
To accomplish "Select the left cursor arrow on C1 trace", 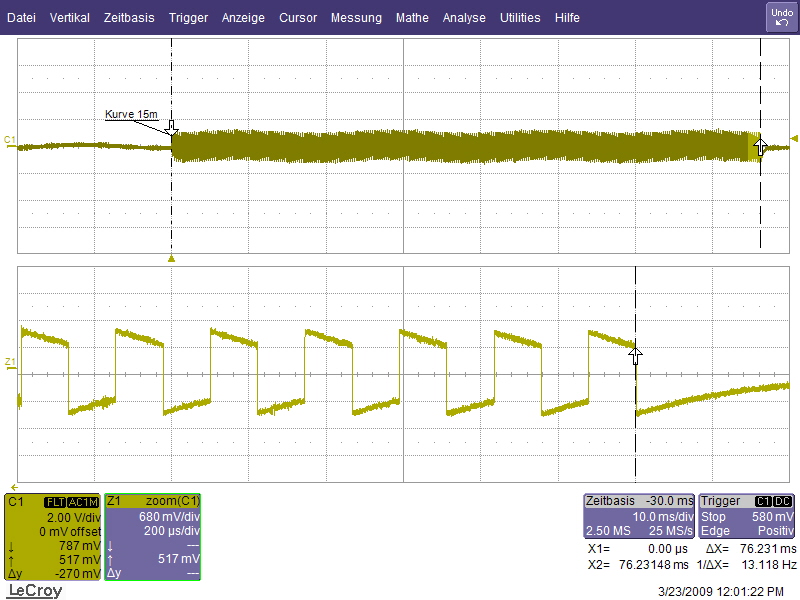I will pyautogui.click(x=172, y=128).
